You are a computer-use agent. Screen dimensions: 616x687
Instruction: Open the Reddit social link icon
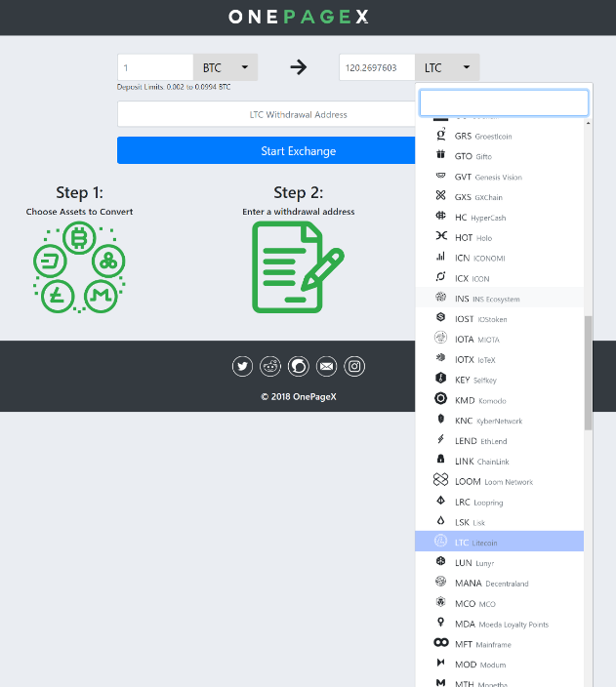coord(270,366)
